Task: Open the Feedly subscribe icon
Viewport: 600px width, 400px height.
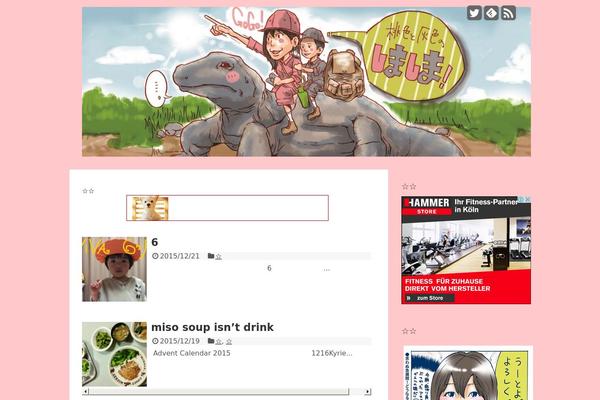Action: [x=491, y=13]
